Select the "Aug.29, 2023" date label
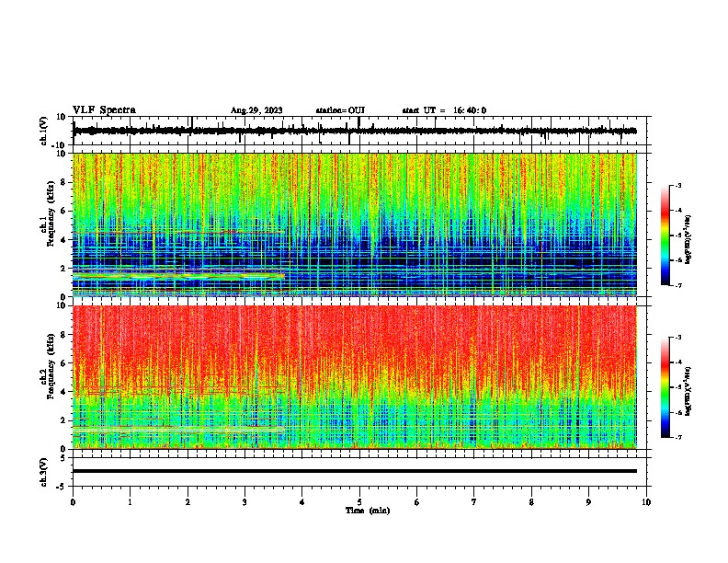728x563 pixels. click(256, 110)
